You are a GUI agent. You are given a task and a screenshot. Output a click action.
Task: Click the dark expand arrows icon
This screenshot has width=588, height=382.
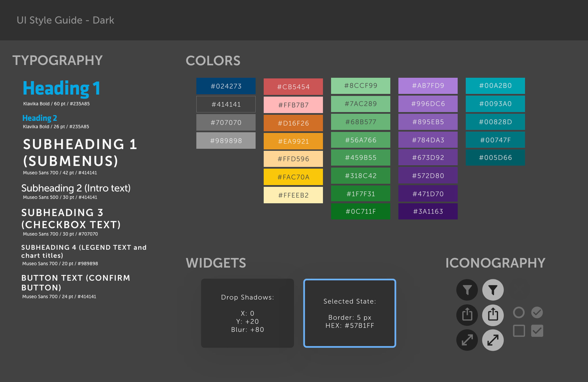467,340
